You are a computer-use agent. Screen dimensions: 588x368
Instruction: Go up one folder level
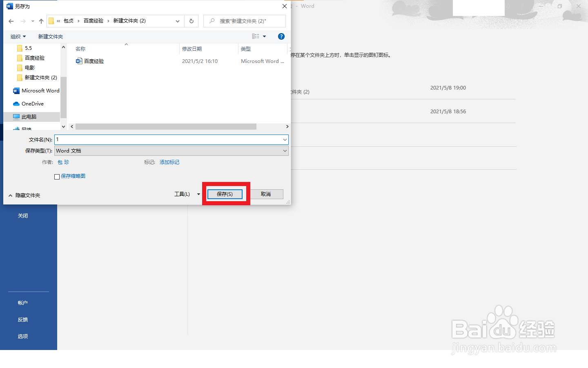pos(41,21)
